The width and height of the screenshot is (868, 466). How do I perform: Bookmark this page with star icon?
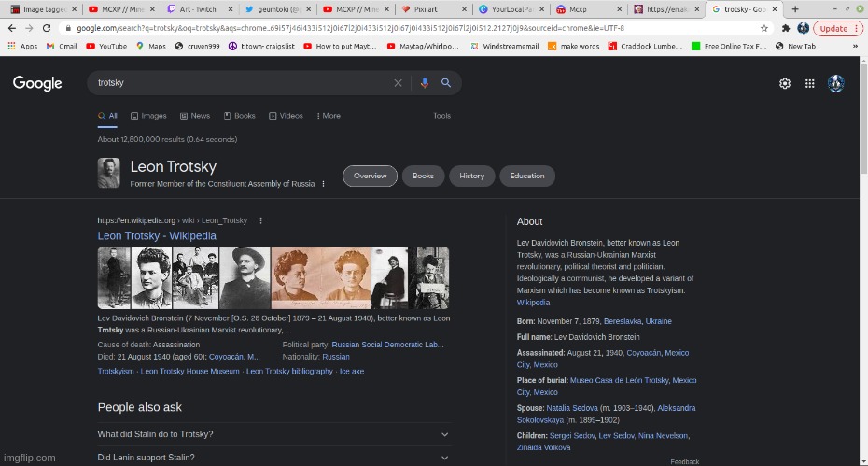(x=763, y=28)
